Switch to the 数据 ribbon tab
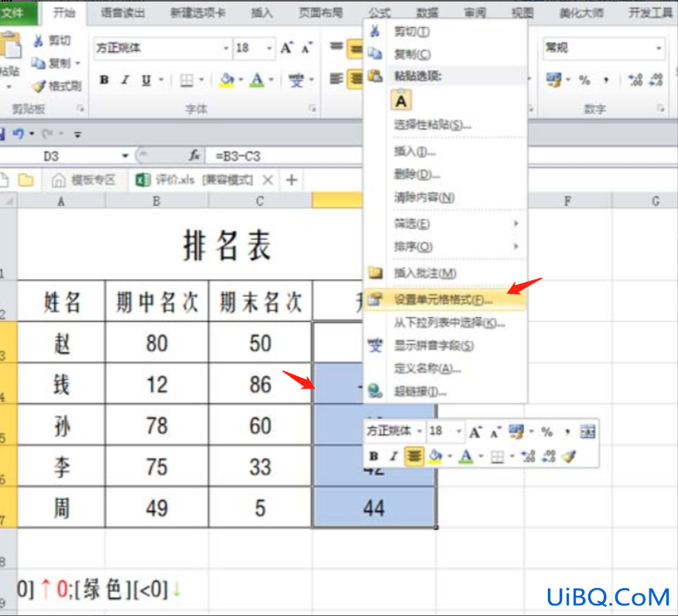Screen dimensions: 678x616 [x=427, y=13]
